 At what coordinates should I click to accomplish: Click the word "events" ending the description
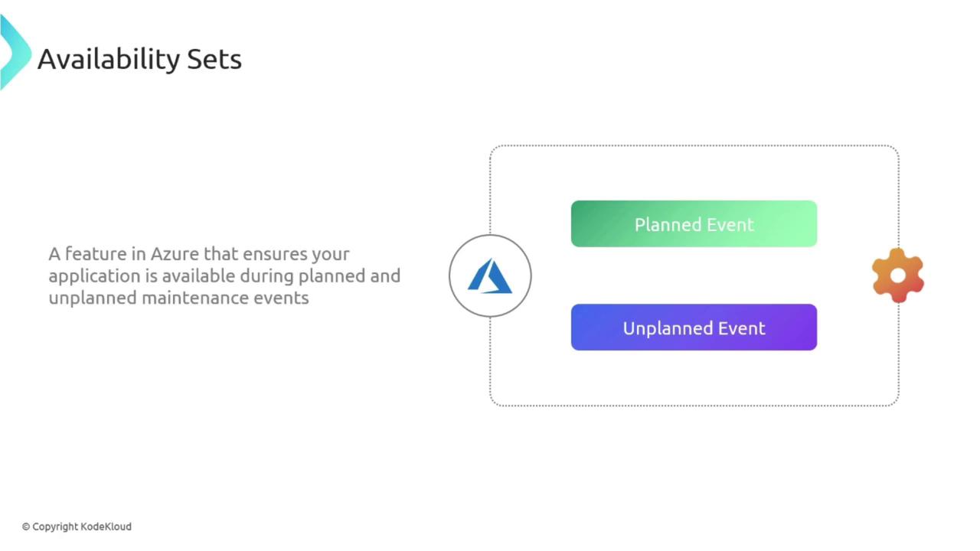[x=284, y=298]
